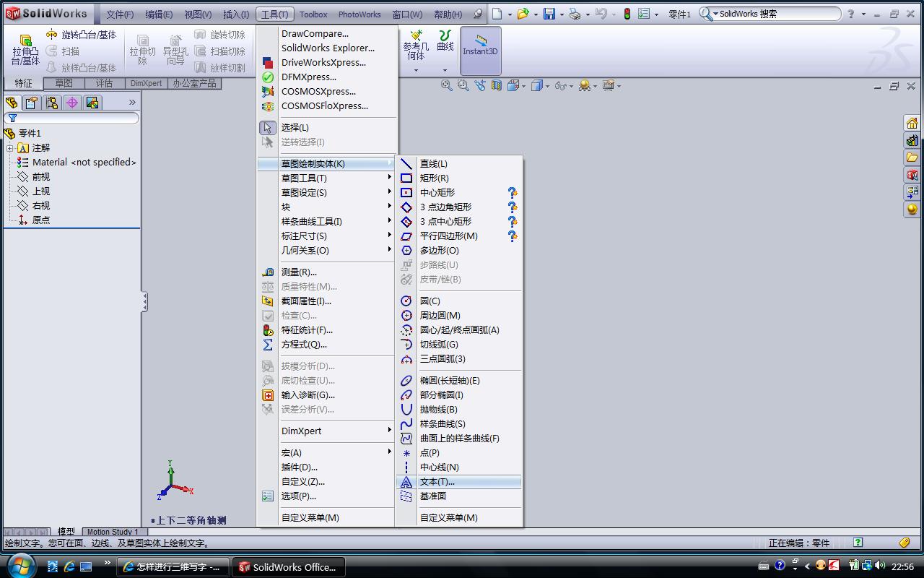Switch to the 草图 tab
This screenshot has width=924, height=578.
click(x=64, y=84)
